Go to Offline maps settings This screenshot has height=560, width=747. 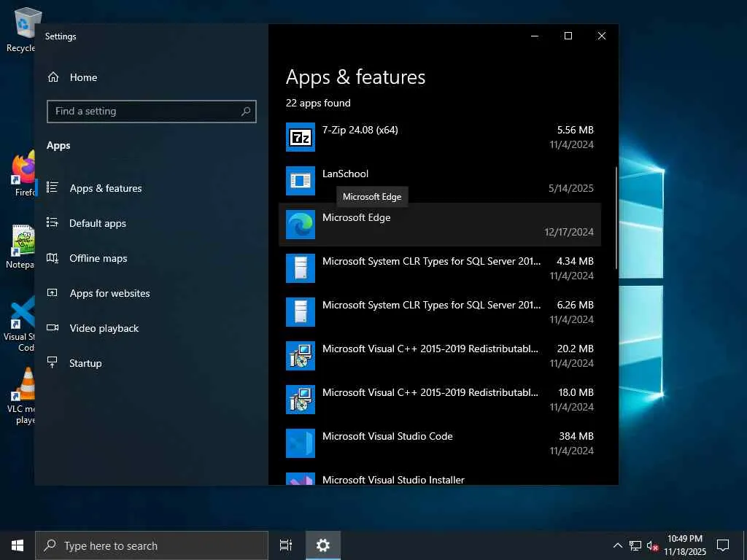(98, 258)
